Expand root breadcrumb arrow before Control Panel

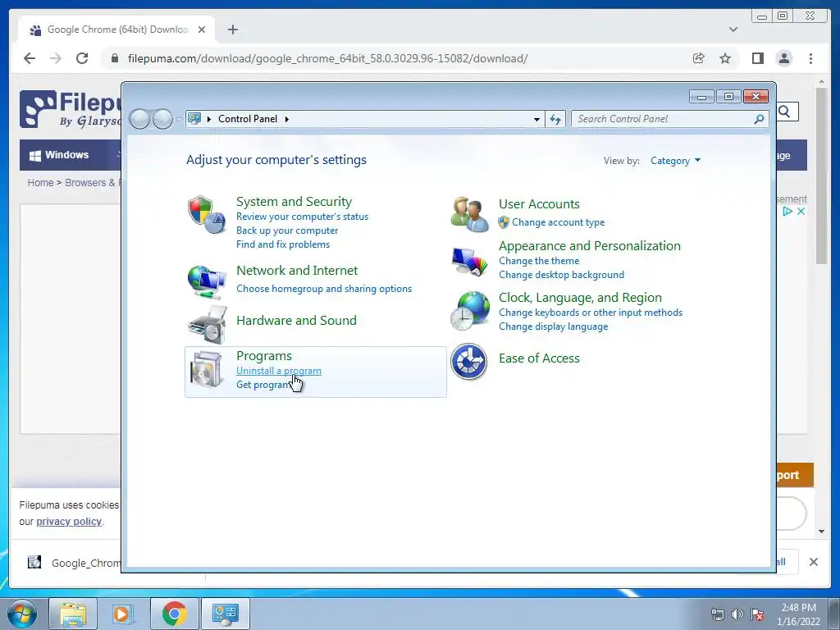coord(209,119)
